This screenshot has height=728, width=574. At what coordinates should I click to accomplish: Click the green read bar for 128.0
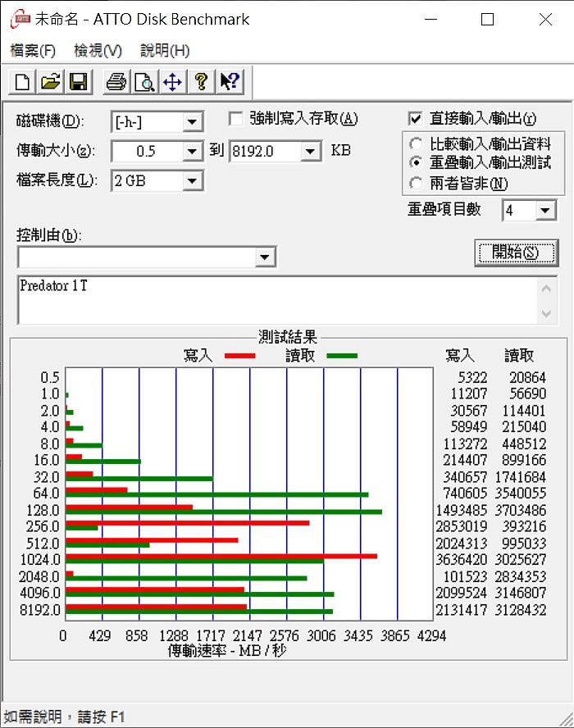pos(224,512)
